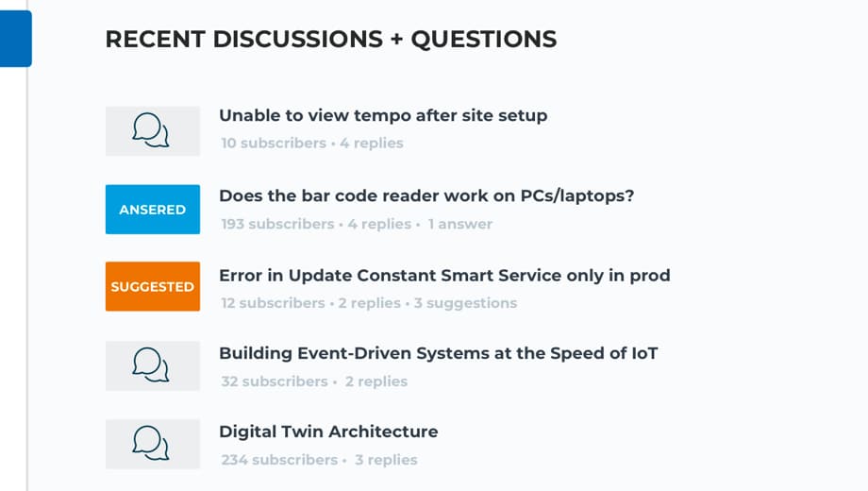Click '1 answer' under bar code question
Viewport: 868px width, 491px height.
pyautogui.click(x=460, y=224)
